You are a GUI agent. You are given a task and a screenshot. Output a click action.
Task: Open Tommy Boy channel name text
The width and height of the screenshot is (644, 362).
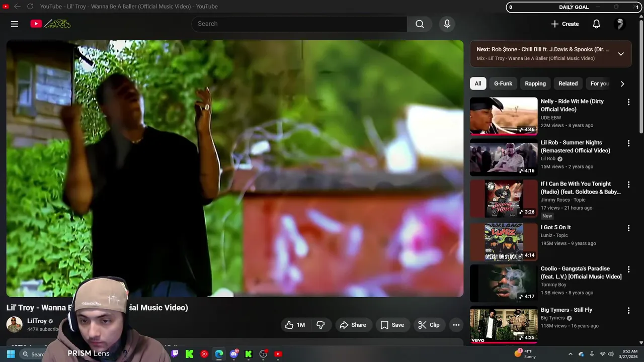(x=553, y=285)
